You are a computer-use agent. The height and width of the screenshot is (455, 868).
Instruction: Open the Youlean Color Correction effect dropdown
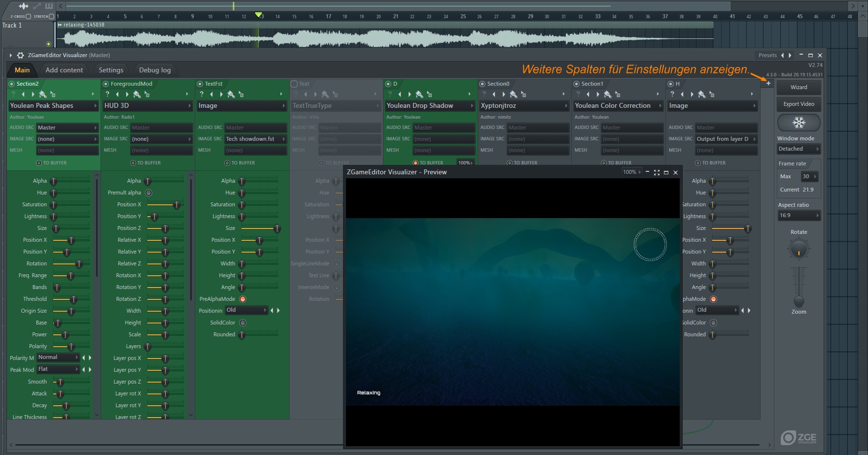pos(618,106)
